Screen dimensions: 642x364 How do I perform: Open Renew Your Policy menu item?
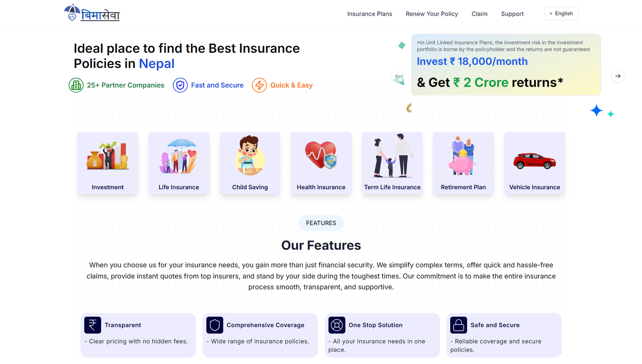pyautogui.click(x=432, y=14)
